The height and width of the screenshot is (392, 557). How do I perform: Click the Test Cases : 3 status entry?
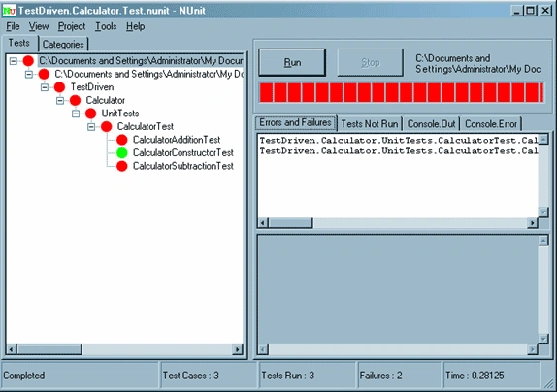click(209, 376)
